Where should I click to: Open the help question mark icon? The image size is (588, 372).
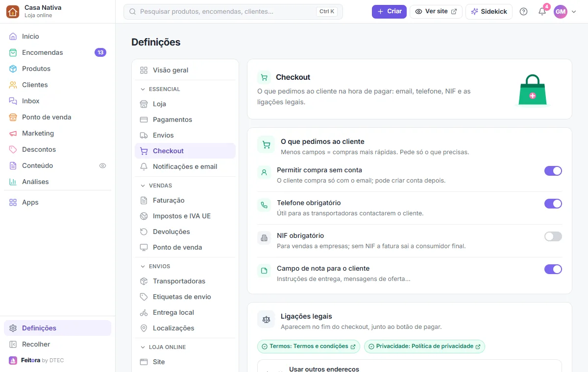523,12
